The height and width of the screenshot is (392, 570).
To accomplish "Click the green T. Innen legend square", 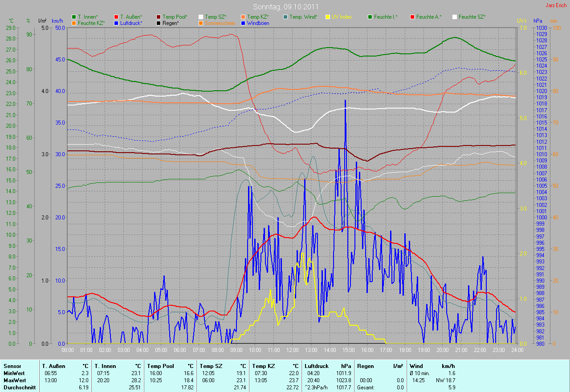I will (x=73, y=17).
